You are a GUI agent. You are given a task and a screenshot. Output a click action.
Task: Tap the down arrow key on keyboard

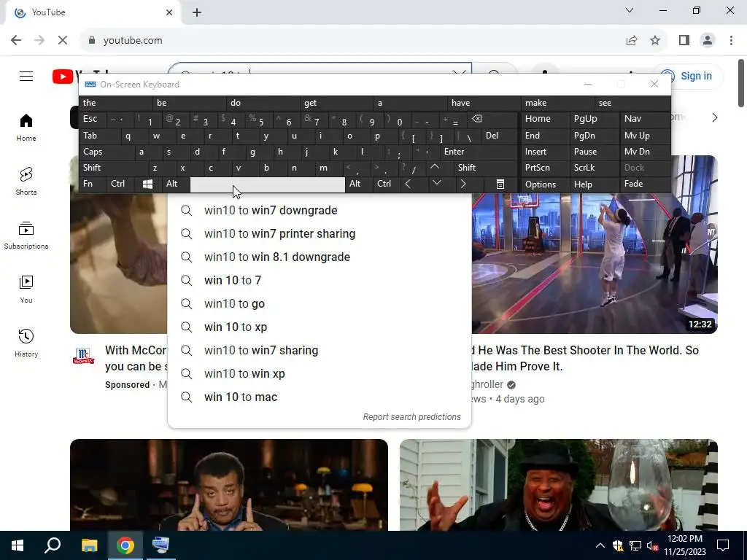[437, 183]
